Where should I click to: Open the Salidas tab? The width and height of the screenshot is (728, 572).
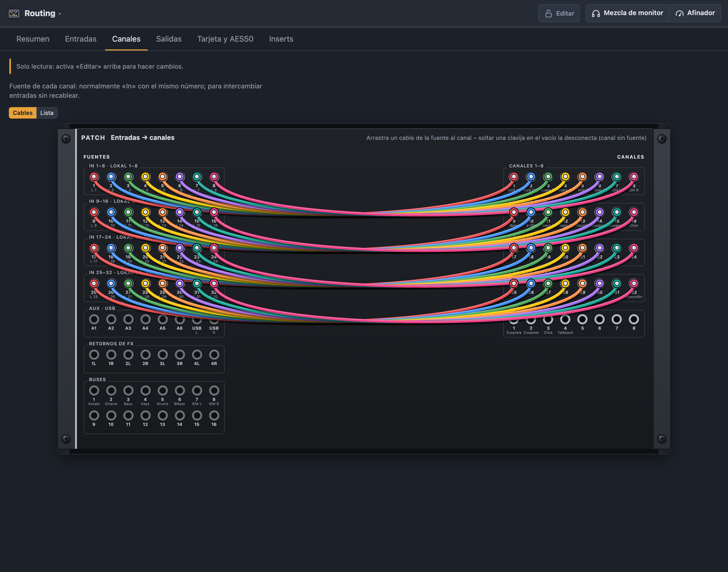tap(169, 39)
